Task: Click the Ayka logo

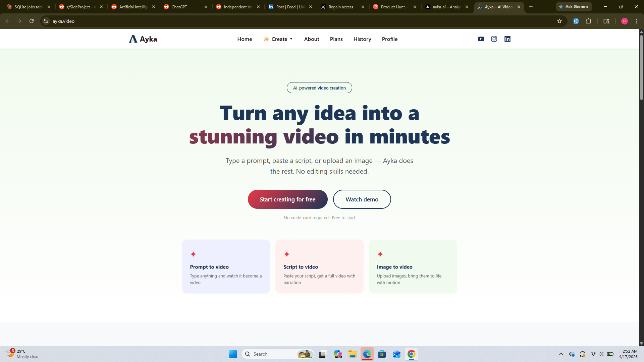Action: pos(143,39)
